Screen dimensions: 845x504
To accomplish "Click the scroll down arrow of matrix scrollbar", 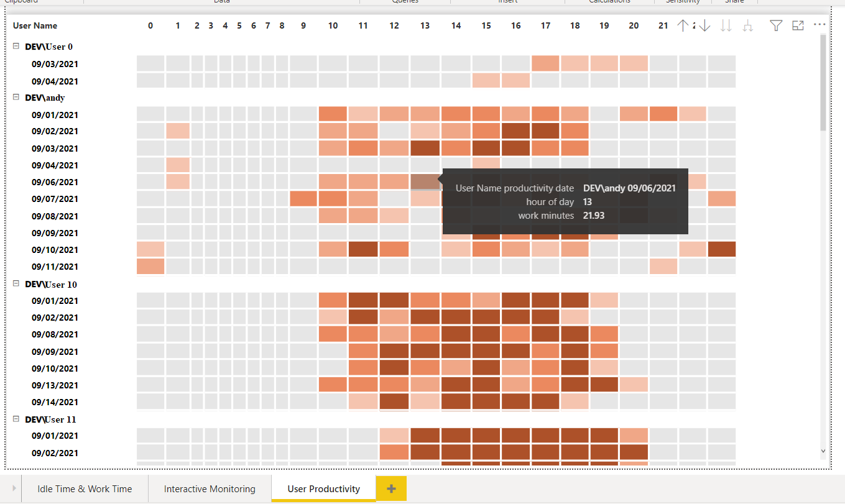I will pos(823,451).
